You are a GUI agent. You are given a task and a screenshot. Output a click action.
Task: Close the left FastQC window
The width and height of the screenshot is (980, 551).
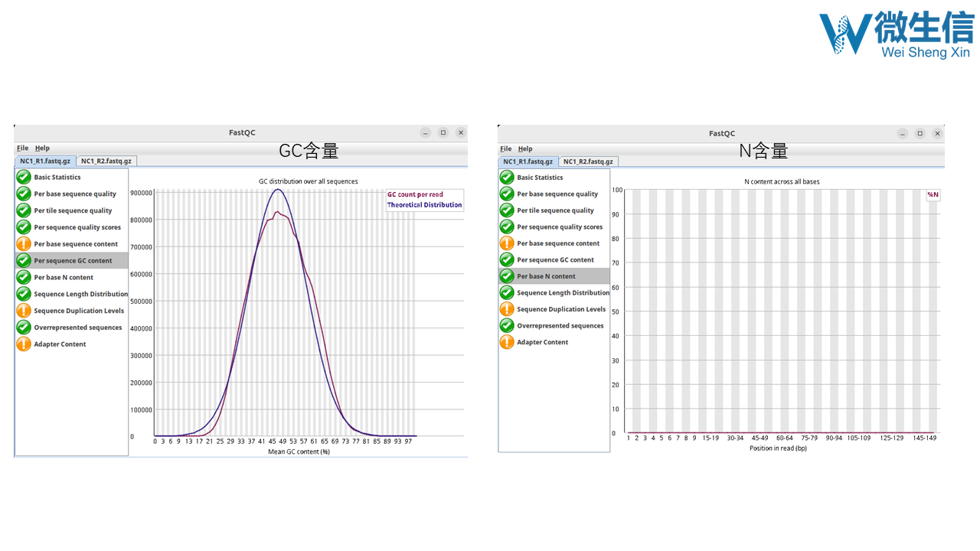pyautogui.click(x=461, y=132)
